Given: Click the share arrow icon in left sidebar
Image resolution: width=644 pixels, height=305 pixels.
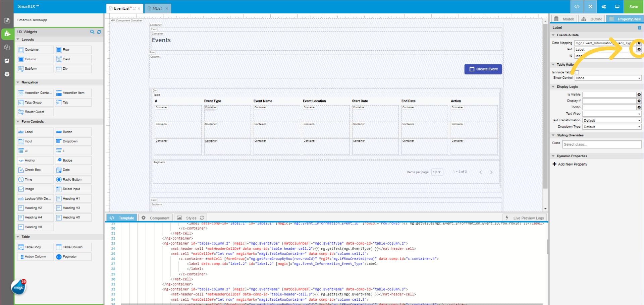Looking at the screenshot, I should 7,60.
